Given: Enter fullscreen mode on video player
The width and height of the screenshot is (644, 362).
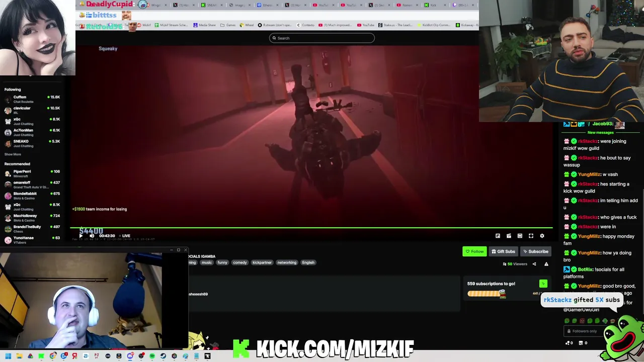Looking at the screenshot, I should [x=531, y=236].
